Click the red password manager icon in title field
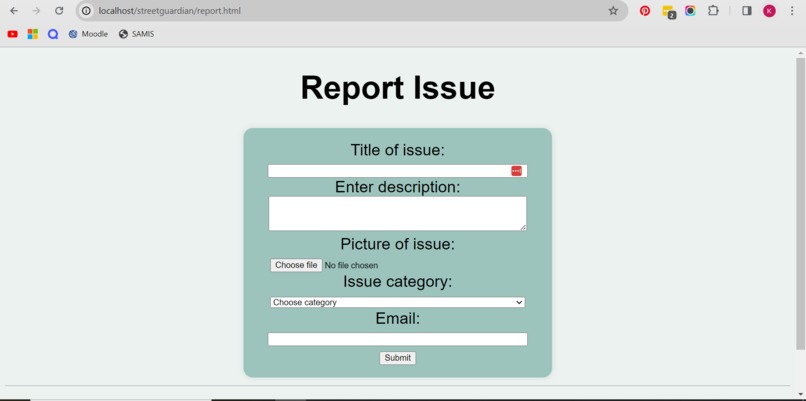806x401 pixels. (516, 171)
